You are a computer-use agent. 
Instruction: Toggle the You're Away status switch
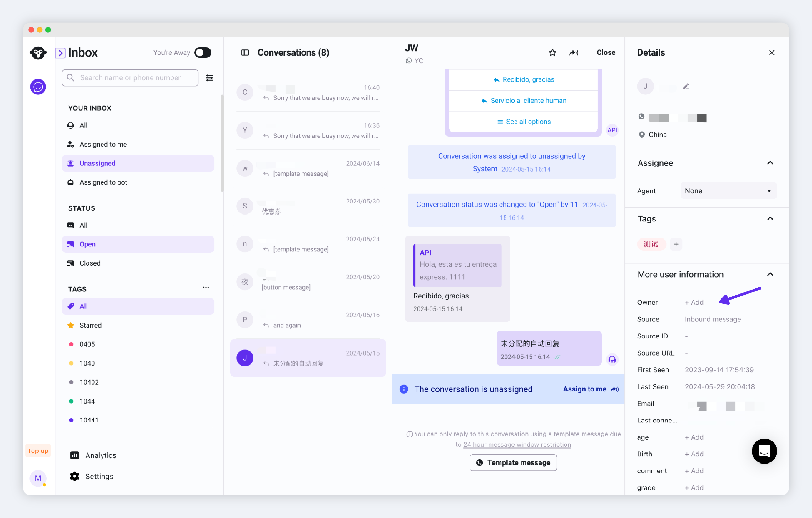click(203, 53)
